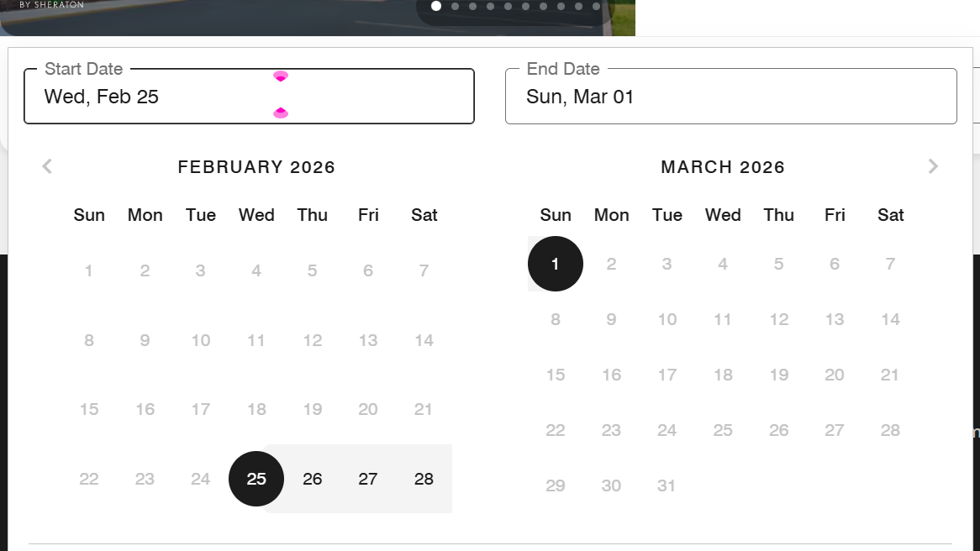Select the first (active) image carousel dot

pos(436,6)
